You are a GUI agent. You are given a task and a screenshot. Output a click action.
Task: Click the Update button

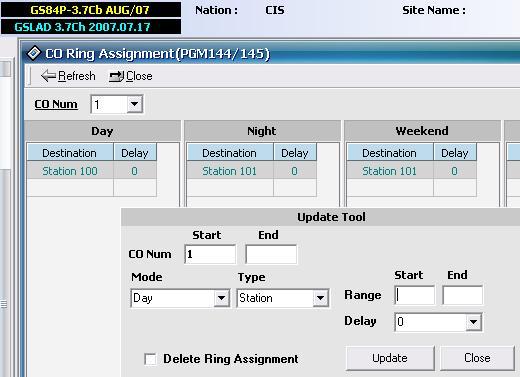pyautogui.click(x=390, y=358)
